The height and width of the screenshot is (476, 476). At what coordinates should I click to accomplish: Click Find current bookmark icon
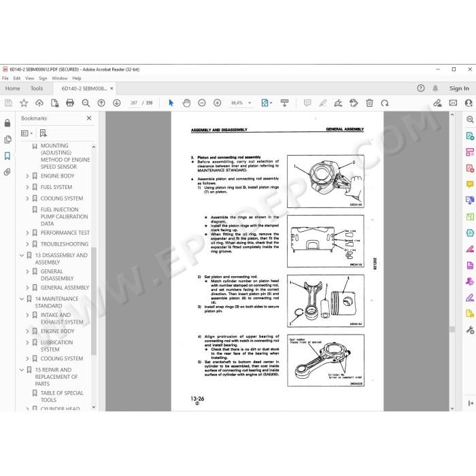tap(44, 133)
